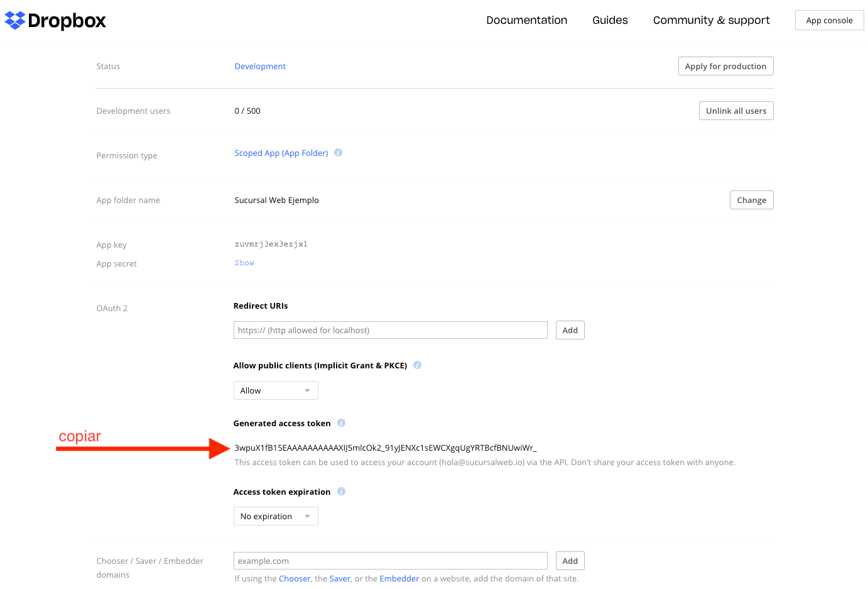Select the App key value zuvmrj3ex3ezjx1

coord(271,244)
